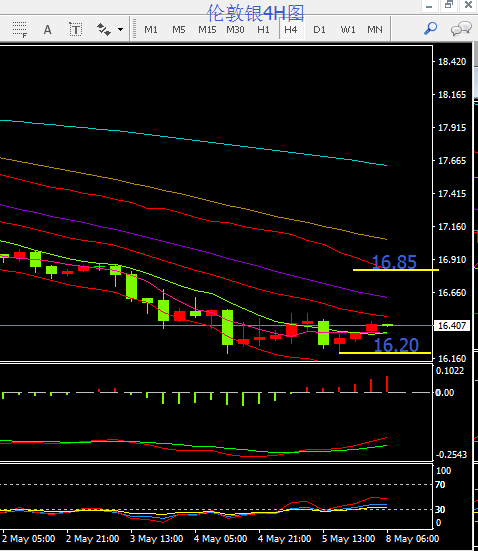The image size is (478, 551).
Task: Expand the arrows tool dropdown
Action: (x=121, y=30)
